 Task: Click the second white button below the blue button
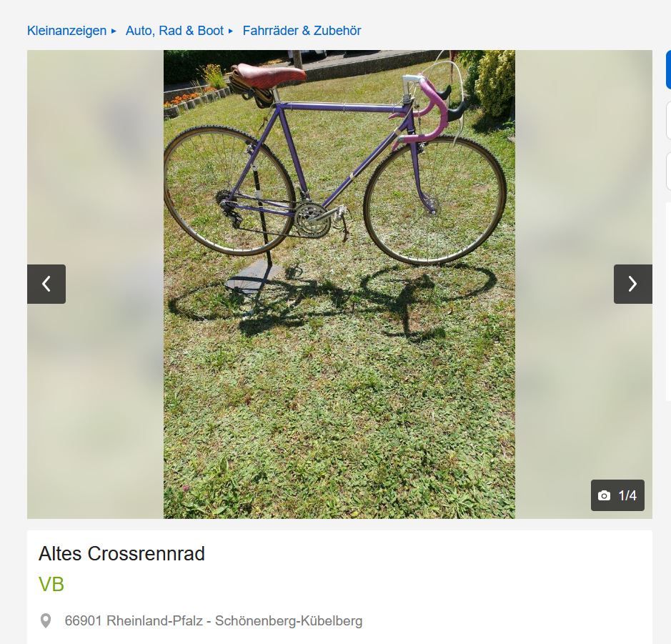(668, 171)
